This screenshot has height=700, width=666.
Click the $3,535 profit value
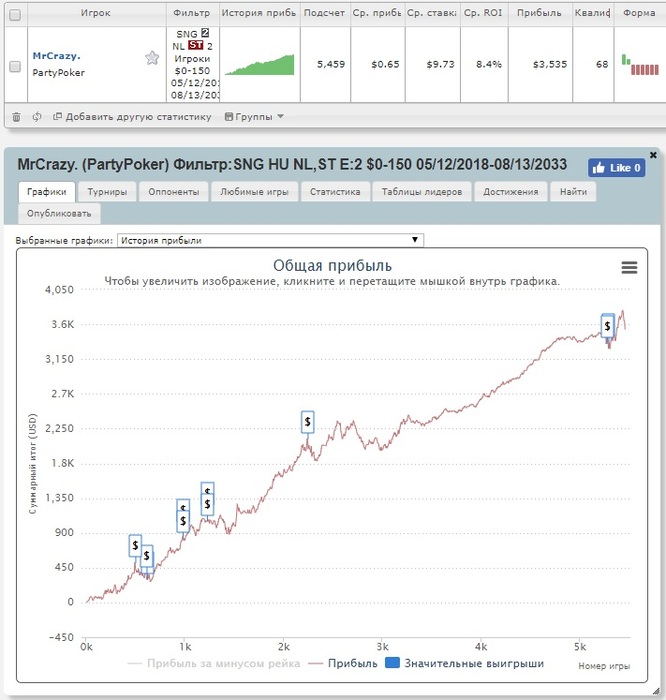pos(550,64)
